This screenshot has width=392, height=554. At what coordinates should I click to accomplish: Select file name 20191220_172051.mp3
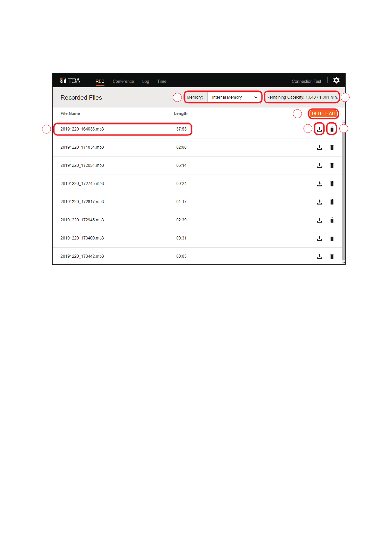[82, 165]
